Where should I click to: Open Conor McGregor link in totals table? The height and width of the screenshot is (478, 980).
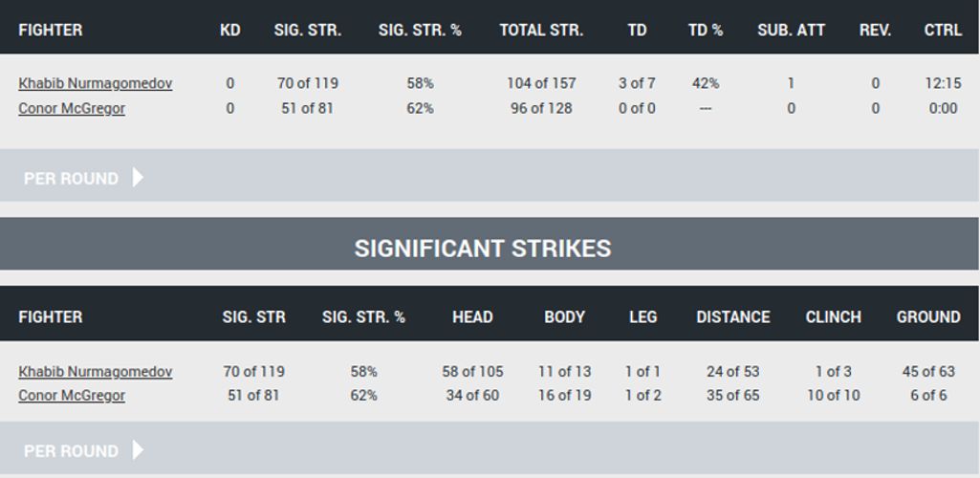pyautogui.click(x=72, y=109)
